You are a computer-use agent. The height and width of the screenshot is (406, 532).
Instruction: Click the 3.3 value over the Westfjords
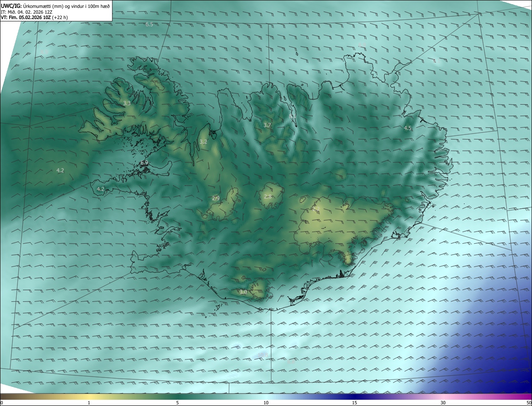(127, 103)
